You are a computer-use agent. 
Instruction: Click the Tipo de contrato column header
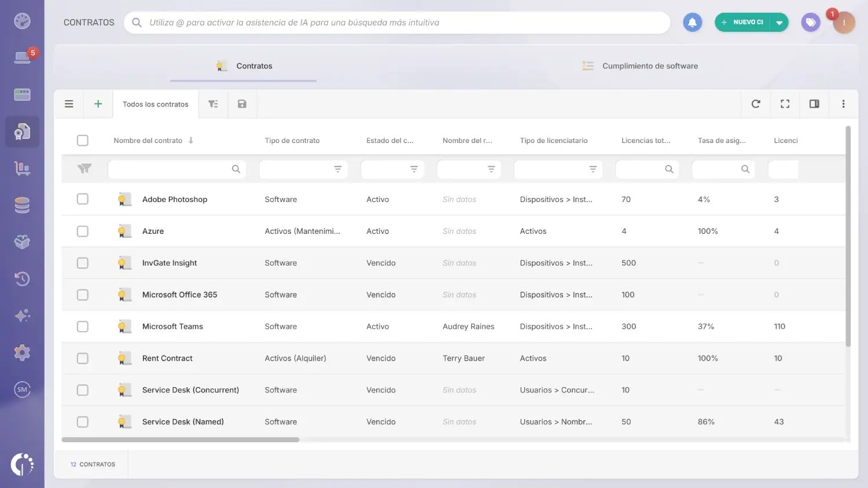pyautogui.click(x=292, y=141)
